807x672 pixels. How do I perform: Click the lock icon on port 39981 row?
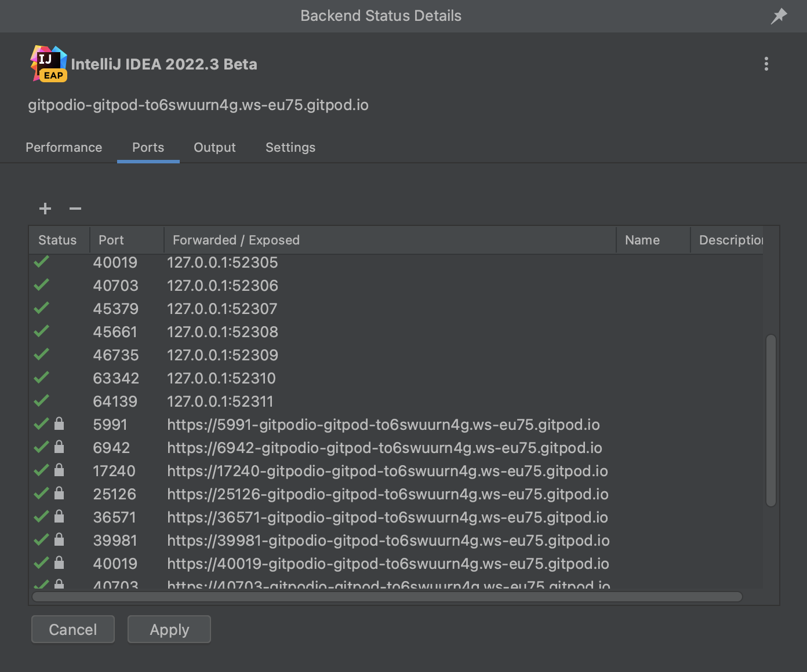point(59,539)
